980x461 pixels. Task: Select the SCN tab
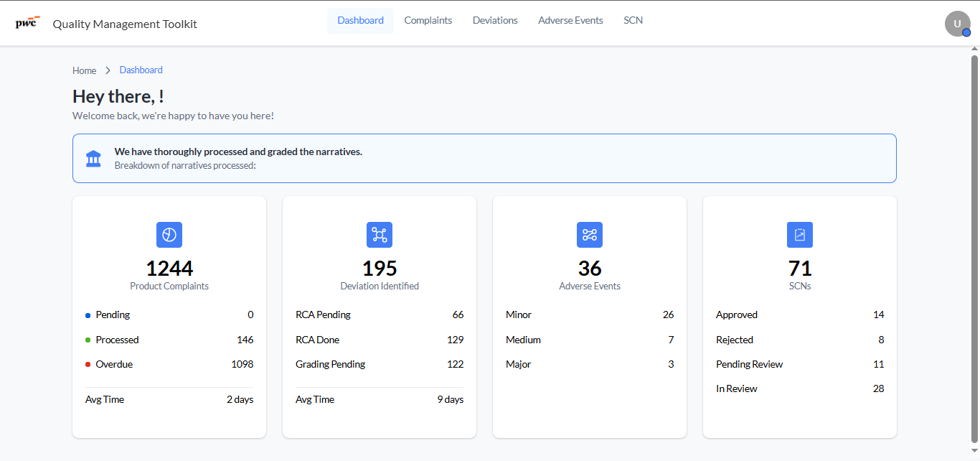[633, 21]
